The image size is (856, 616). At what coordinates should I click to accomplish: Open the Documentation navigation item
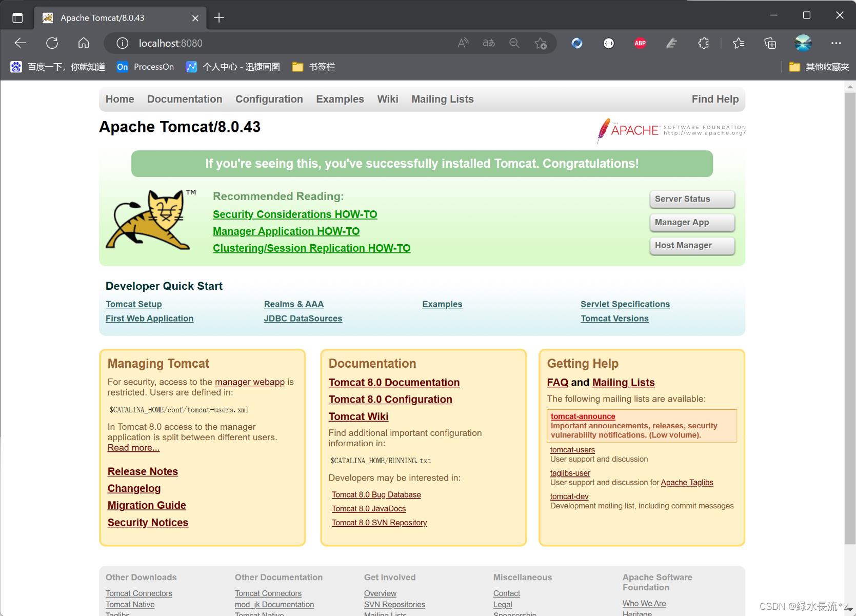point(185,99)
